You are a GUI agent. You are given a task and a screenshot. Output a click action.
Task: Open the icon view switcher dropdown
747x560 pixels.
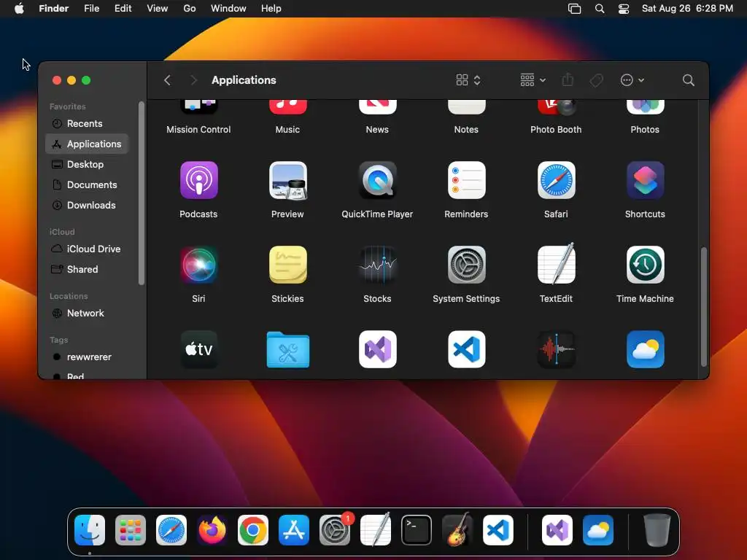point(469,80)
